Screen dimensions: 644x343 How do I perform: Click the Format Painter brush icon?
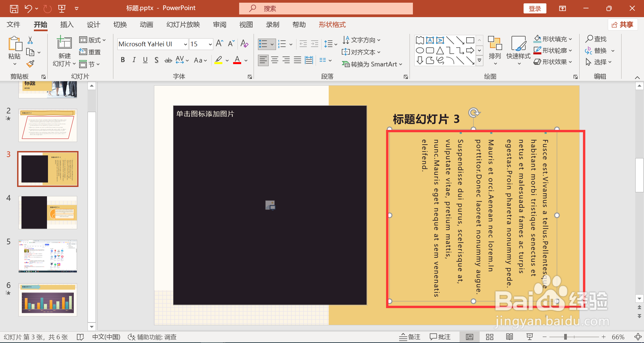click(30, 64)
